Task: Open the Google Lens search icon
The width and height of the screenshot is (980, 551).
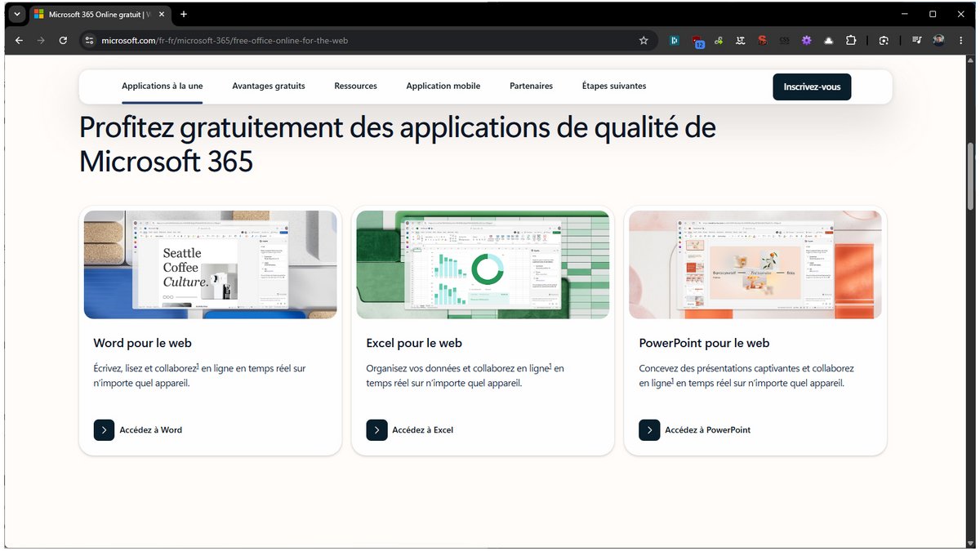Action: click(884, 40)
